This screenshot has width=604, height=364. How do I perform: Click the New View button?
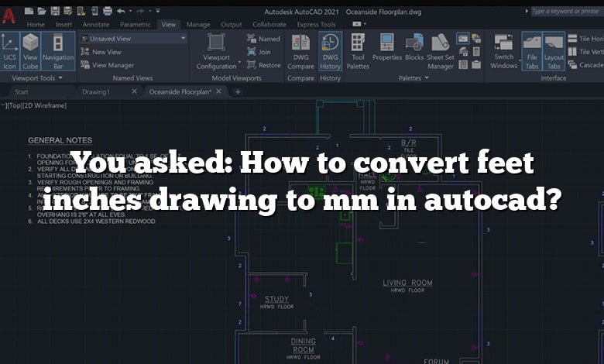(x=101, y=52)
